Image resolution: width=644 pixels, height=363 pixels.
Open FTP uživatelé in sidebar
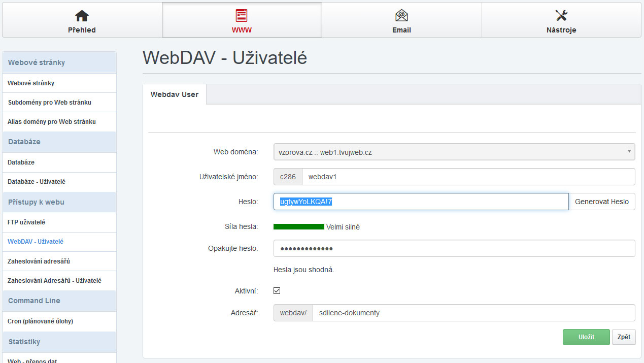26,222
